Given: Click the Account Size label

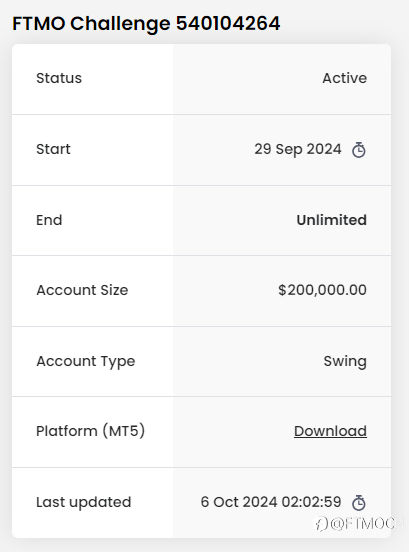Looking at the screenshot, I should pos(82,290).
